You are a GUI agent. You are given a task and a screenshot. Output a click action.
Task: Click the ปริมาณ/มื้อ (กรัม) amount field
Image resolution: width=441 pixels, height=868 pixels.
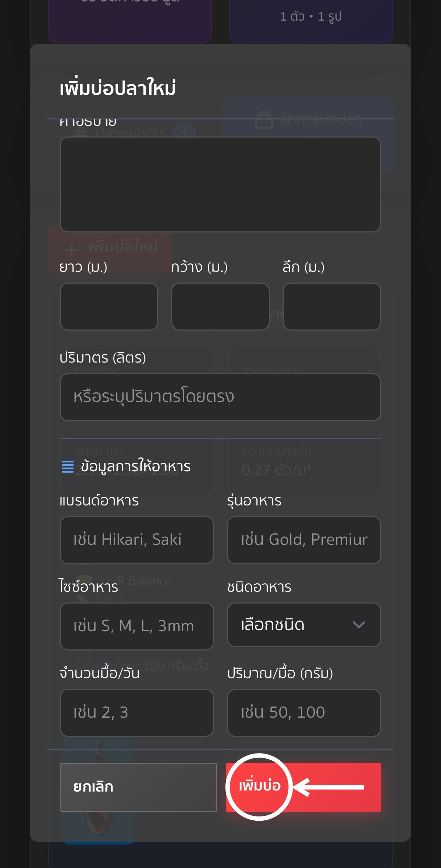[304, 712]
